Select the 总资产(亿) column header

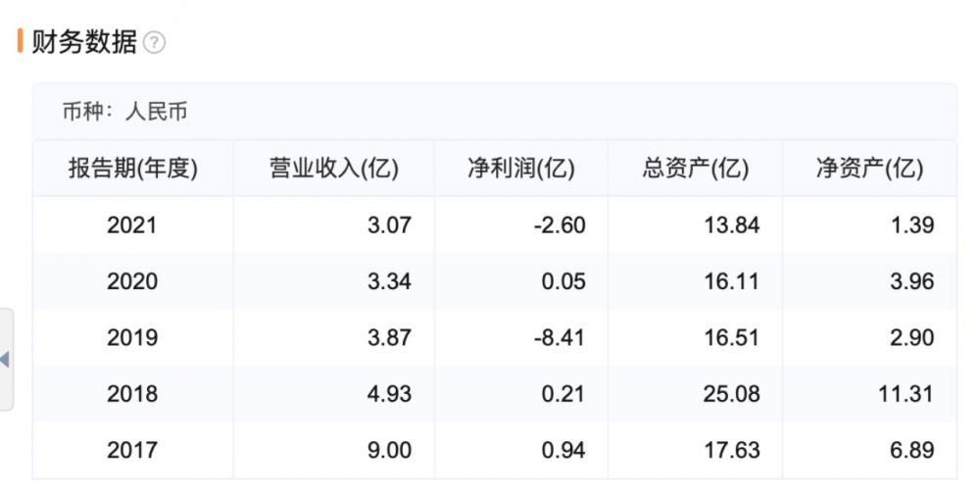(696, 169)
